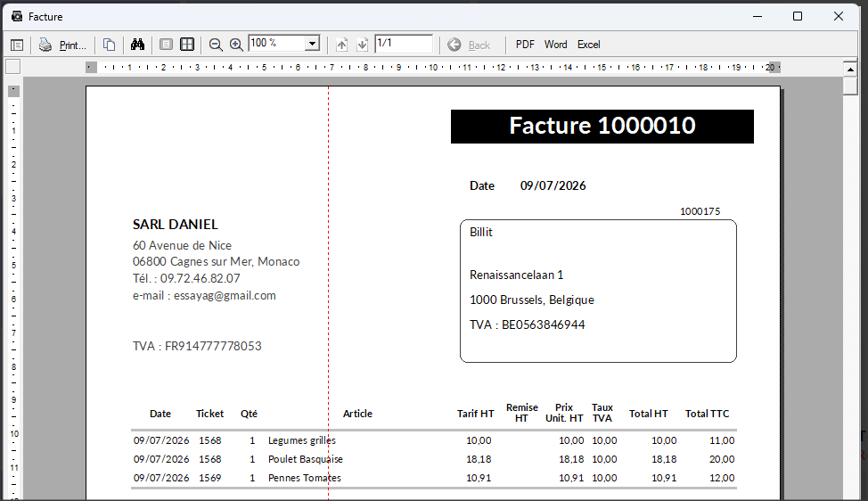Click the address Renaissancelaan 1
The height and width of the screenshot is (501, 868).
pyautogui.click(x=517, y=275)
